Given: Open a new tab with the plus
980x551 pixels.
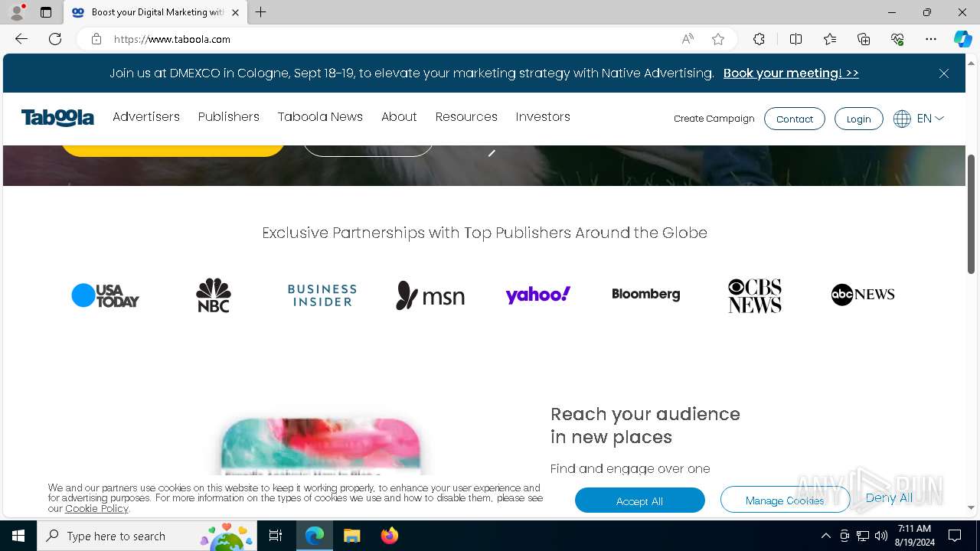Looking at the screenshot, I should tap(261, 12).
